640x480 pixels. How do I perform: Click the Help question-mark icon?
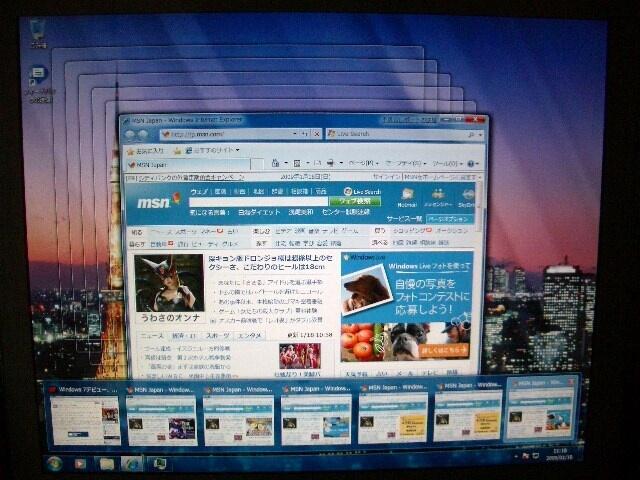pos(470,164)
